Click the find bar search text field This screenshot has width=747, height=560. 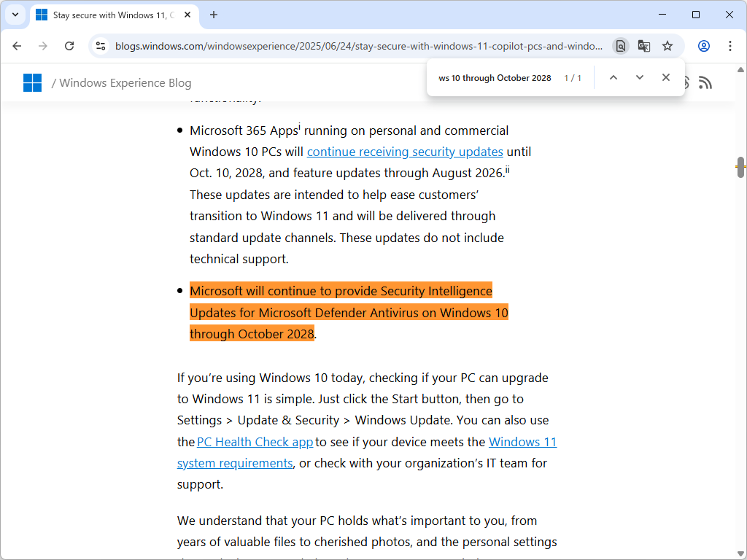tap(495, 78)
